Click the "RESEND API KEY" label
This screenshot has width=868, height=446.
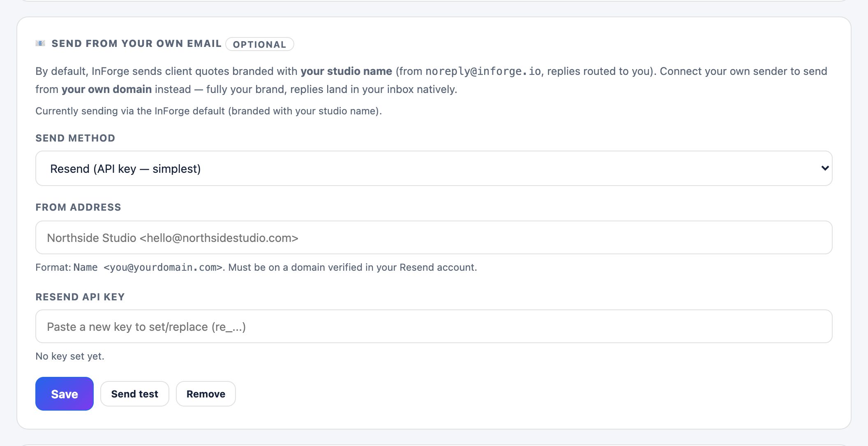(x=80, y=297)
